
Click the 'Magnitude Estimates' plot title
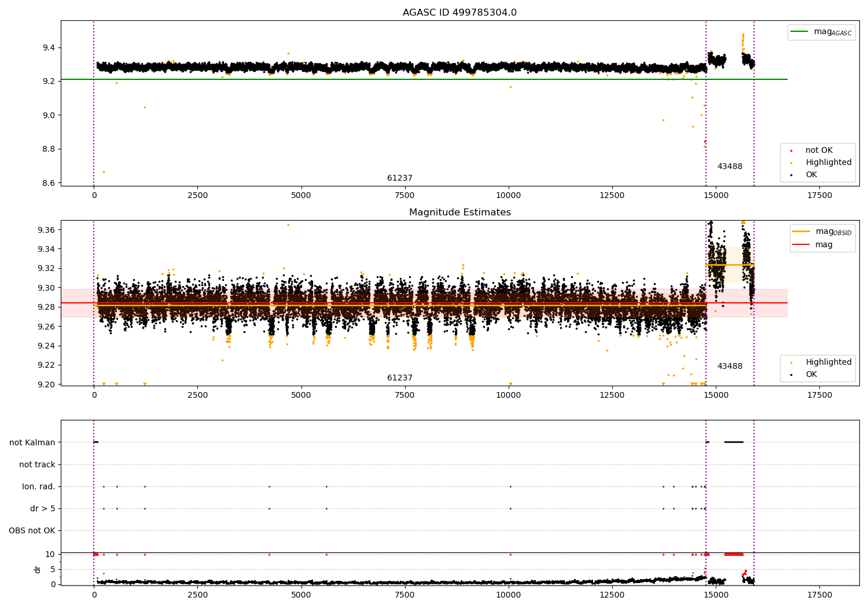(x=459, y=213)
